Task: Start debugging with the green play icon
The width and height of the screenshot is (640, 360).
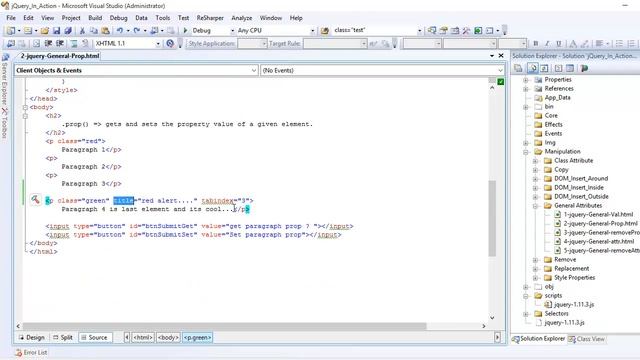Action: [x=185, y=31]
